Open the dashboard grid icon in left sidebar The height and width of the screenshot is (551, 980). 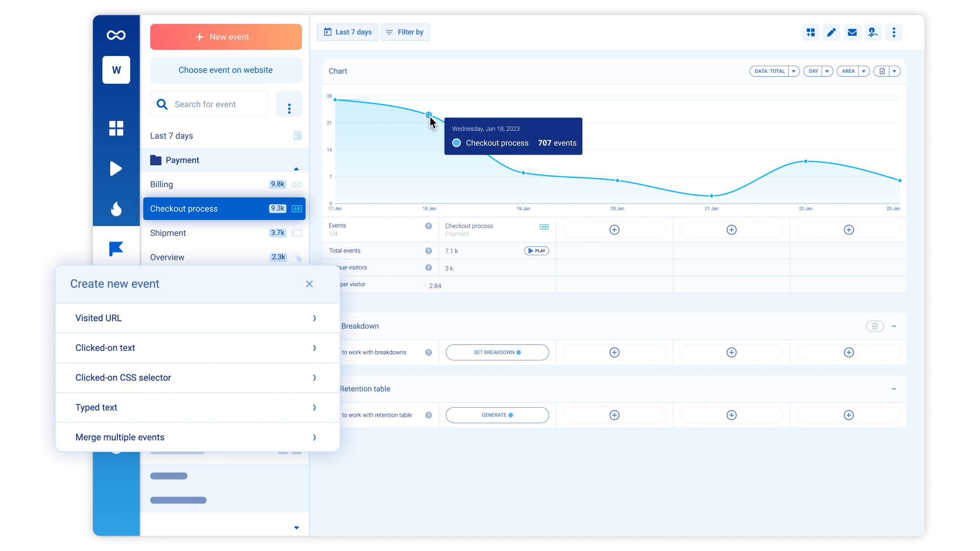click(116, 128)
